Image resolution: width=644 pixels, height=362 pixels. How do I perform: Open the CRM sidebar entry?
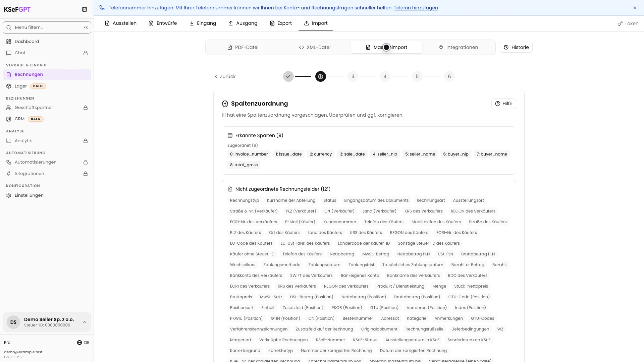coord(47,119)
